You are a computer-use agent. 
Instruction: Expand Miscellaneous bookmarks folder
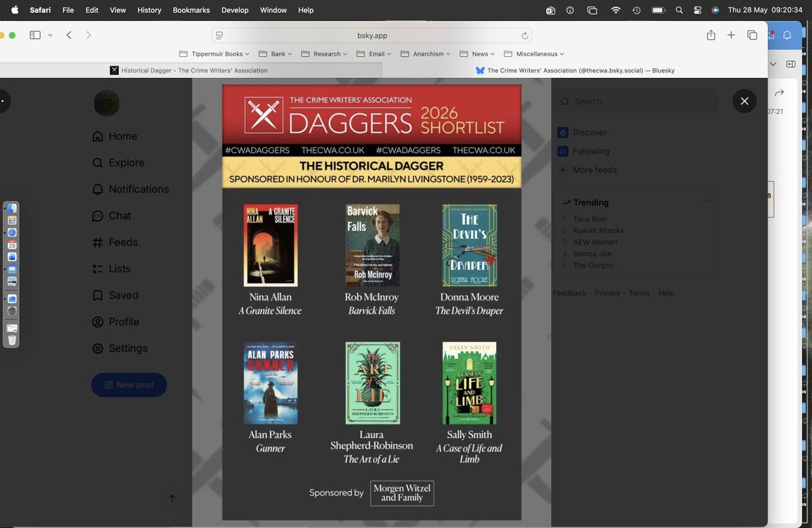point(535,54)
